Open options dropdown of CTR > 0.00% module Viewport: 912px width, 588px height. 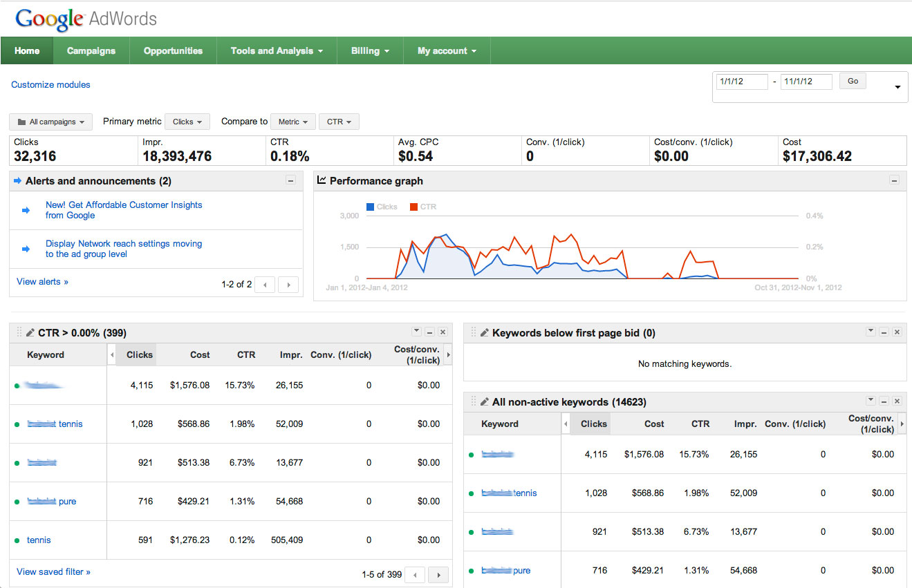tap(416, 332)
